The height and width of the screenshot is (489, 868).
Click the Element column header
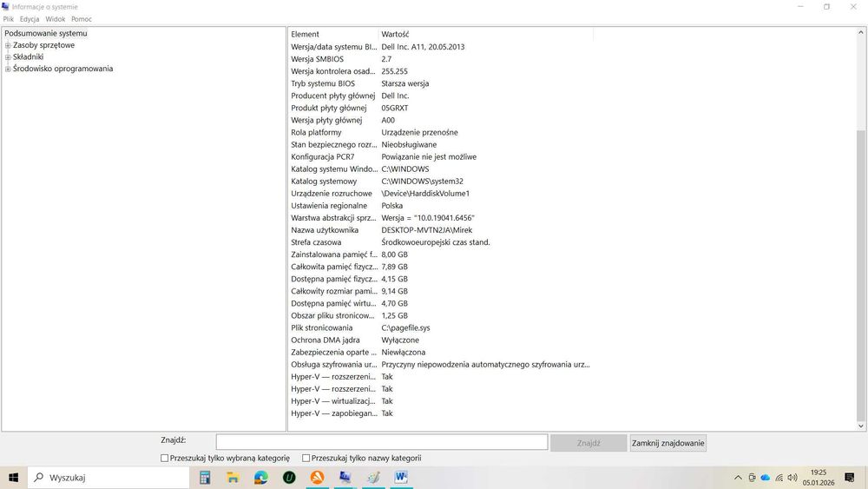(333, 35)
